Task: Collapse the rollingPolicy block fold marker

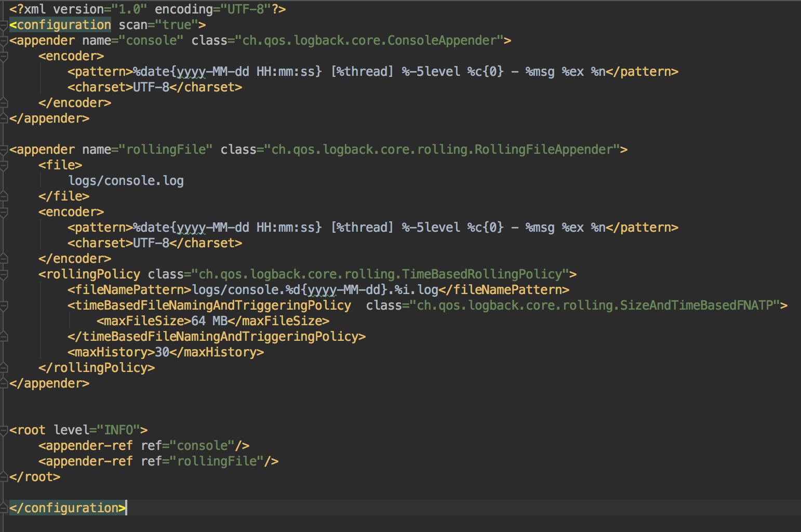Action: click(x=4, y=274)
